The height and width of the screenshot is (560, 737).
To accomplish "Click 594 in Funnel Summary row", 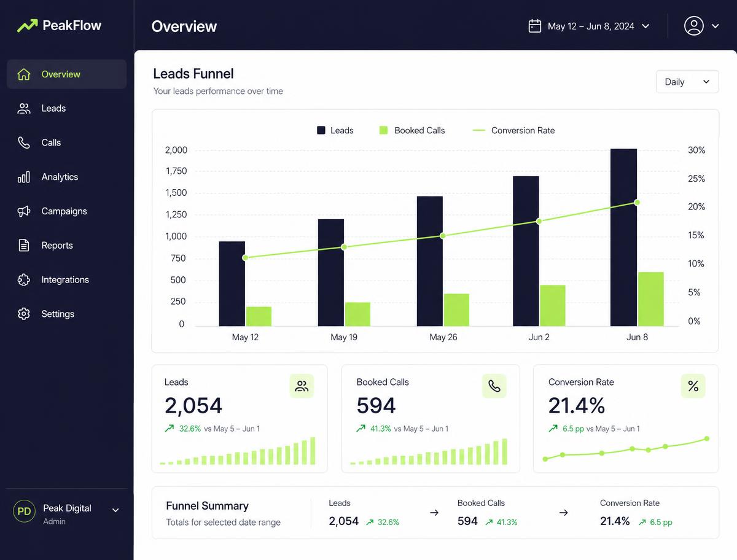I will [467, 521].
